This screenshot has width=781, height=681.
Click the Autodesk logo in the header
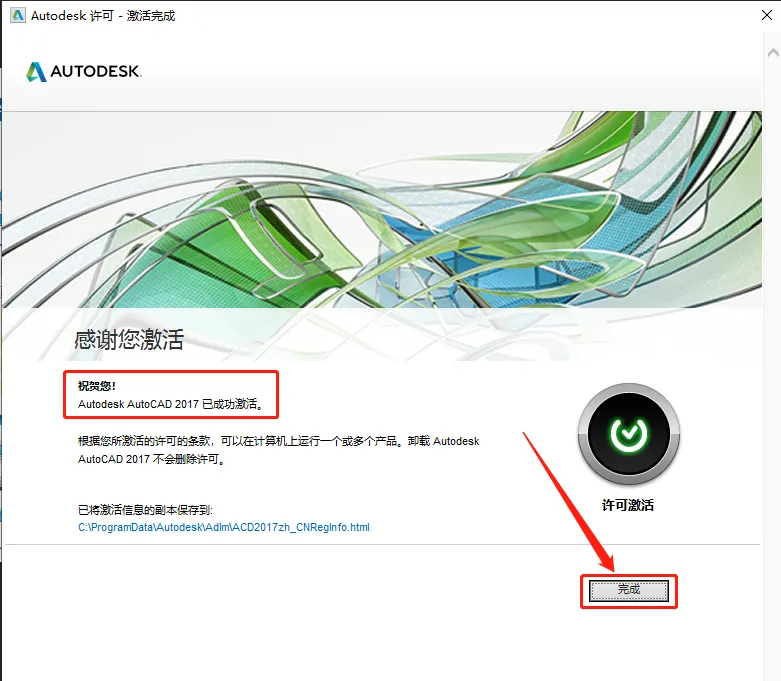click(x=84, y=72)
